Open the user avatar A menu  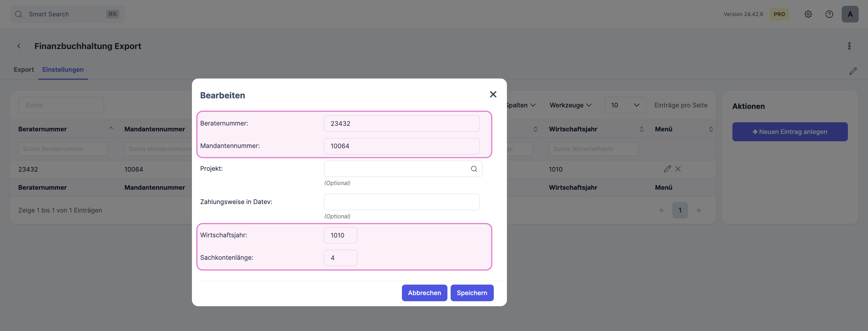tap(850, 14)
